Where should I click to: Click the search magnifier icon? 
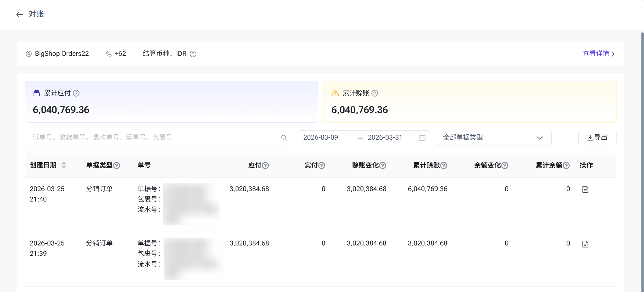click(284, 138)
